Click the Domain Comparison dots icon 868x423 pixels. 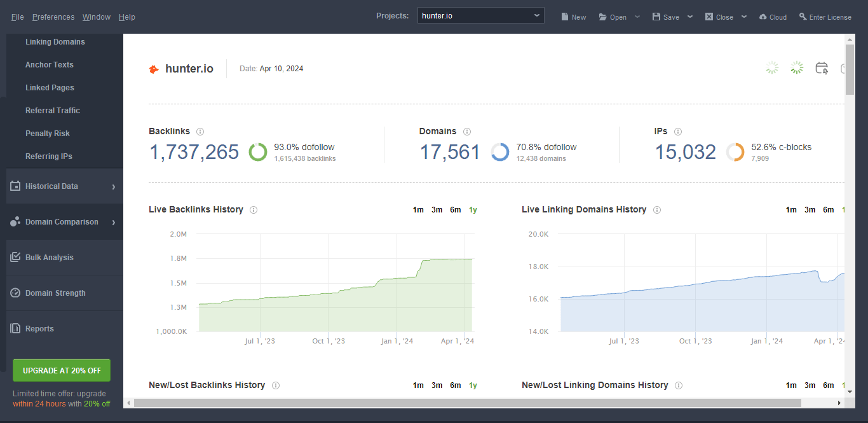(15, 222)
